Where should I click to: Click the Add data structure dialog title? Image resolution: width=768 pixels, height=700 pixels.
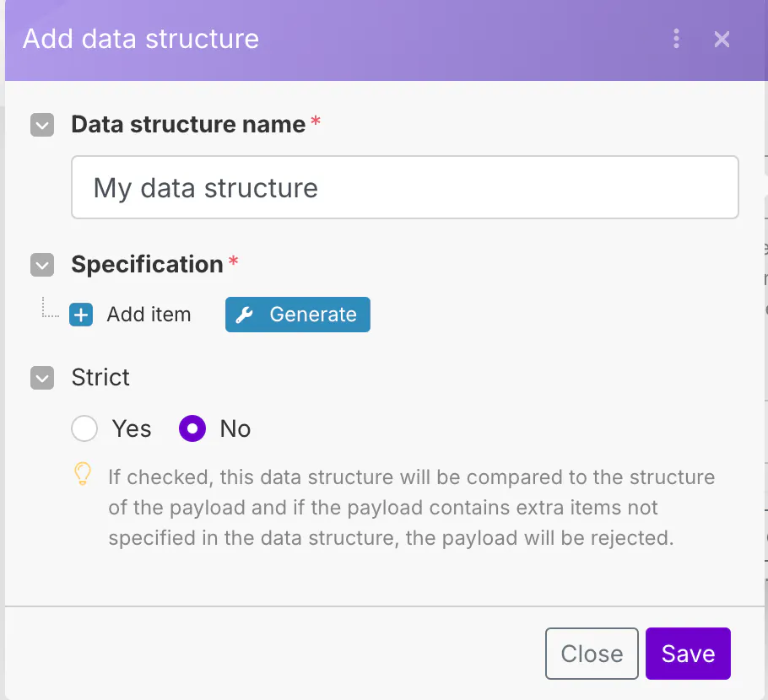click(x=141, y=39)
